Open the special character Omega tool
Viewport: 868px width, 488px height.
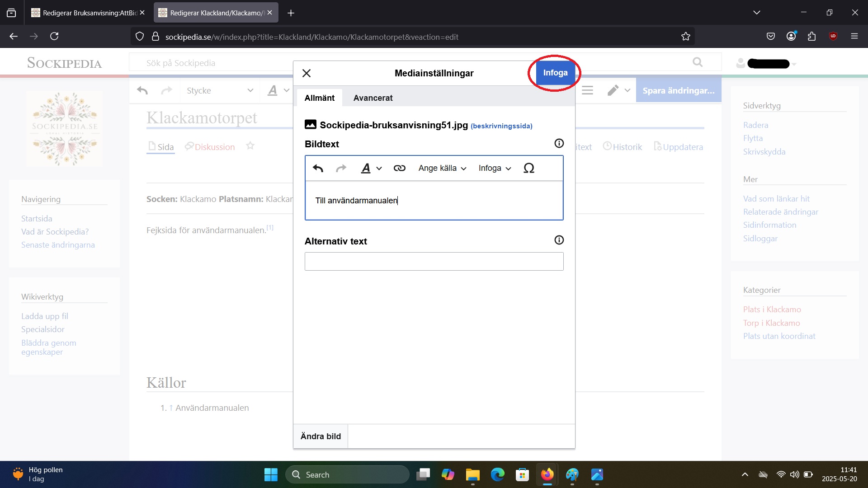click(528, 168)
